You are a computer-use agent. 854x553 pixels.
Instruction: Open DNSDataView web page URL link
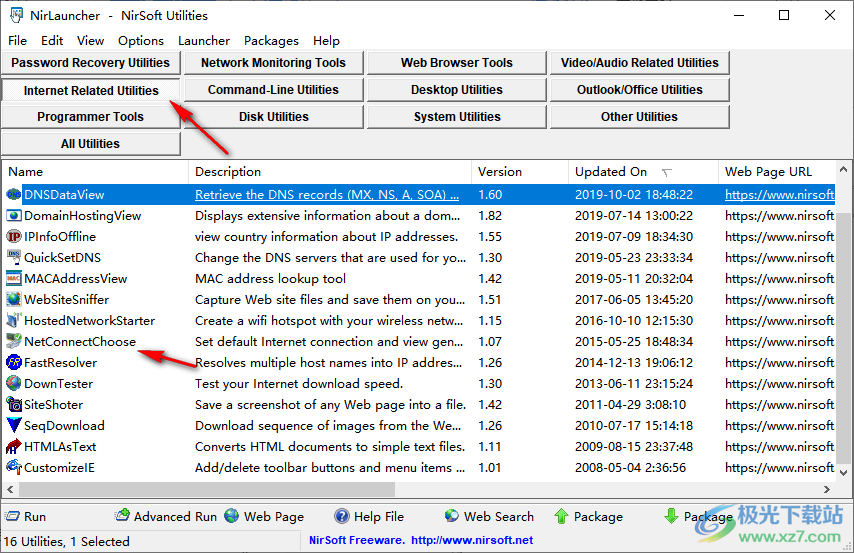779,195
